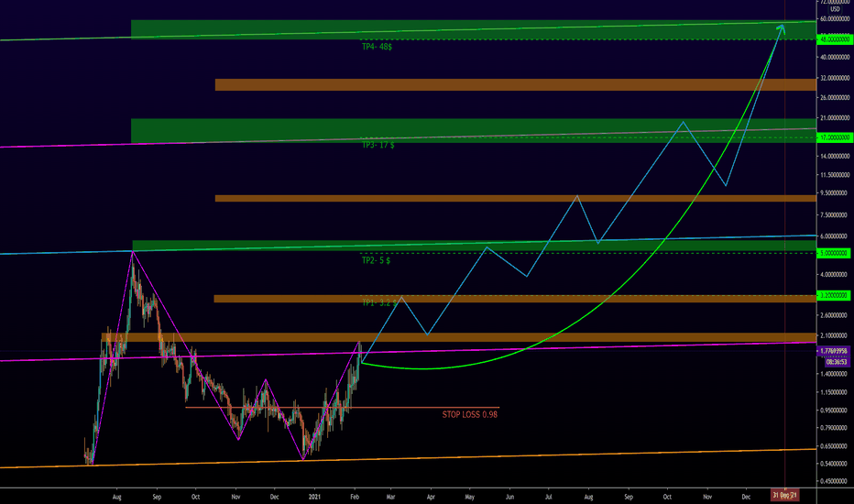The height and width of the screenshot is (504, 854).
Task: Select the 3.20000000 green price label
Action: (x=834, y=295)
